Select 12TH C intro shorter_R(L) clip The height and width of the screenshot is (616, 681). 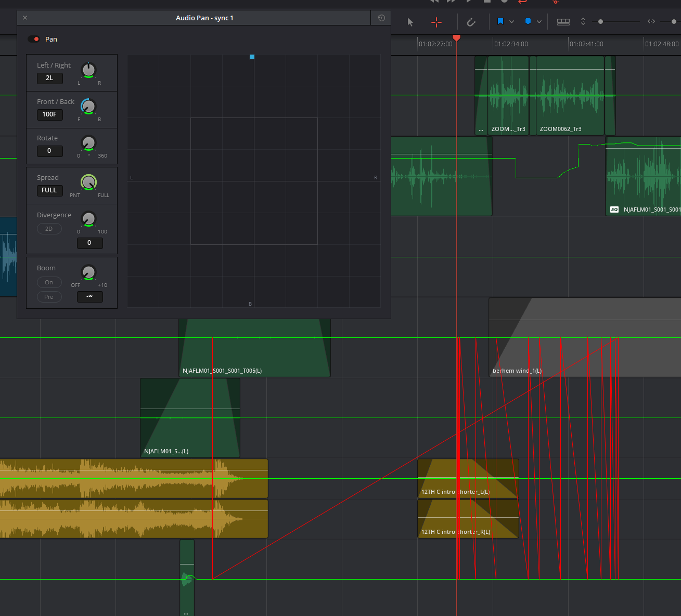pyautogui.click(x=468, y=518)
